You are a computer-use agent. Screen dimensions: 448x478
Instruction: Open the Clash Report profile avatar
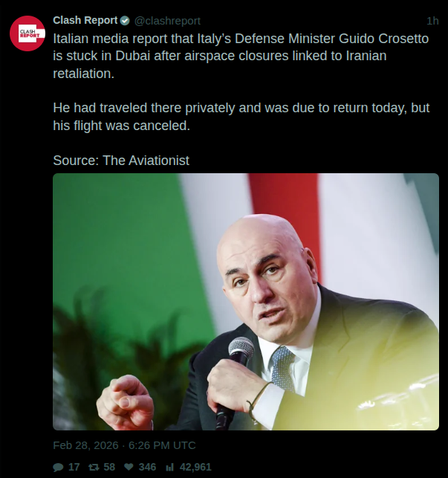tap(27, 33)
